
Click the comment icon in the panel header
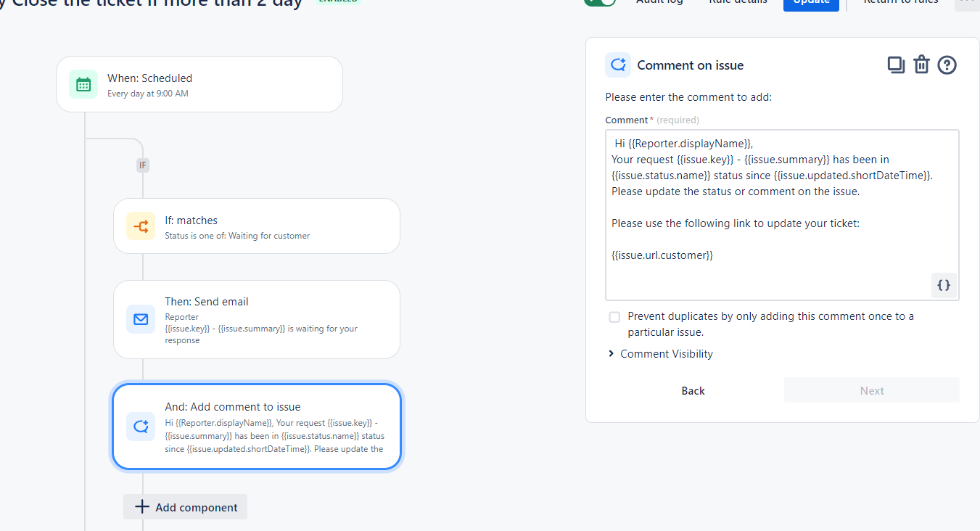618,65
